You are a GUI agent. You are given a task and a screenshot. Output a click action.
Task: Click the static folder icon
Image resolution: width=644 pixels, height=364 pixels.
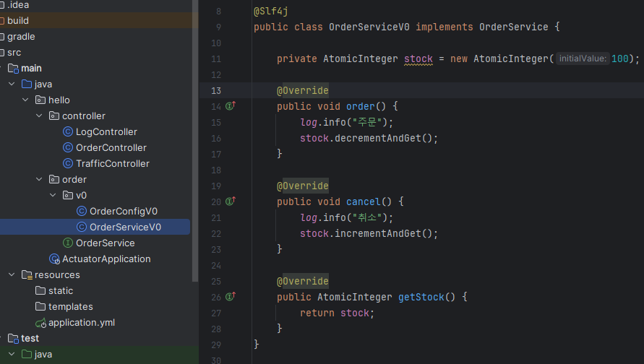pos(40,290)
